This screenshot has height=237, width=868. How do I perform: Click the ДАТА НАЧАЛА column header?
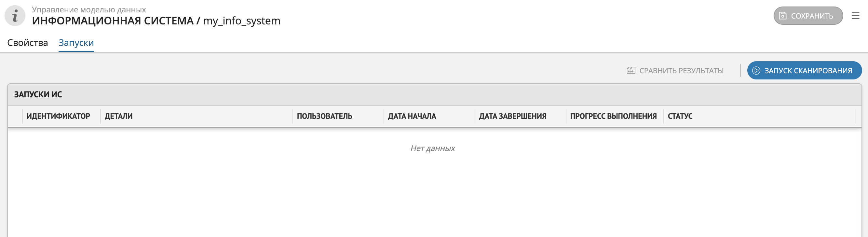(x=412, y=116)
